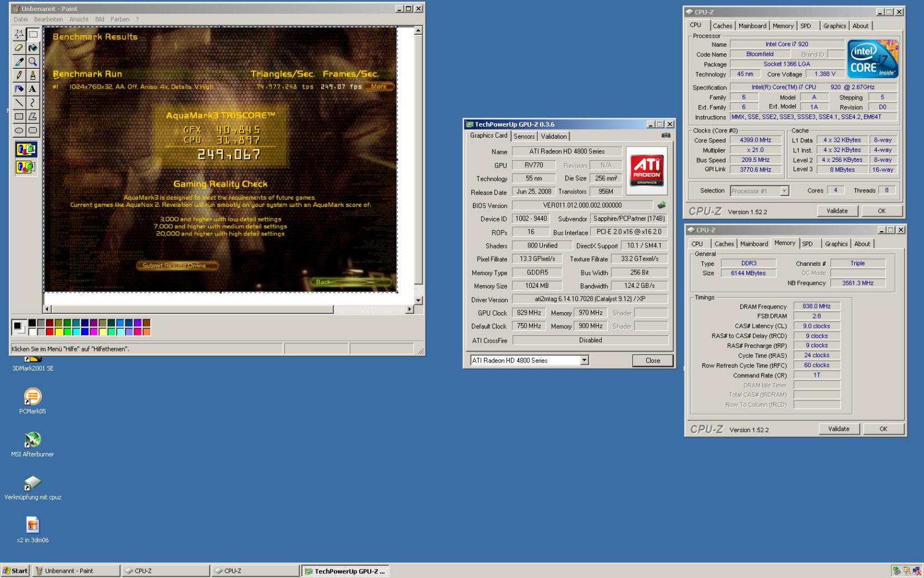The height and width of the screenshot is (578, 924).
Task: Click Paint's horizontal scrollbar right arrow
Action: pyautogui.click(x=409, y=309)
